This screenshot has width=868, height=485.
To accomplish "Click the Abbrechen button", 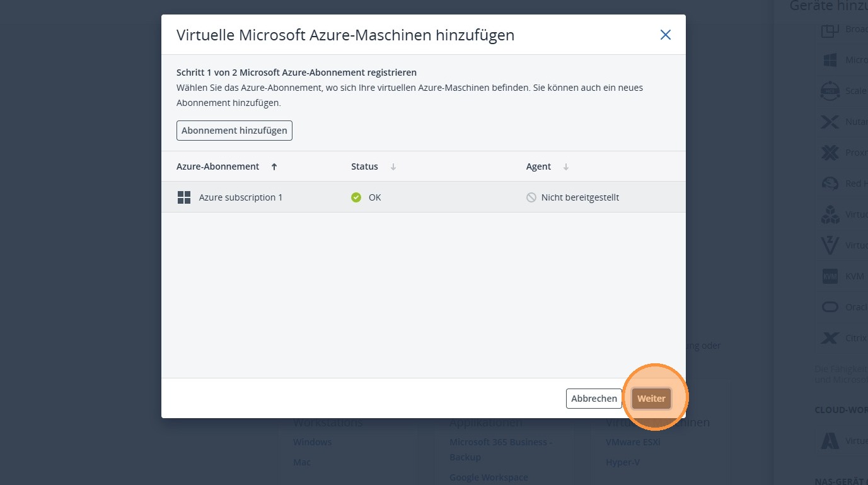I will pyautogui.click(x=594, y=399).
